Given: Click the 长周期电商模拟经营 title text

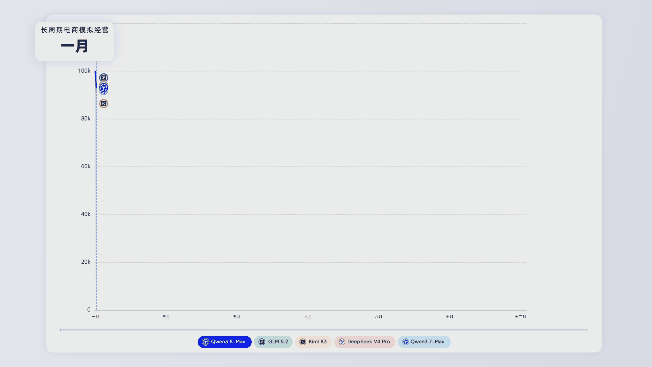Looking at the screenshot, I should click(74, 30).
